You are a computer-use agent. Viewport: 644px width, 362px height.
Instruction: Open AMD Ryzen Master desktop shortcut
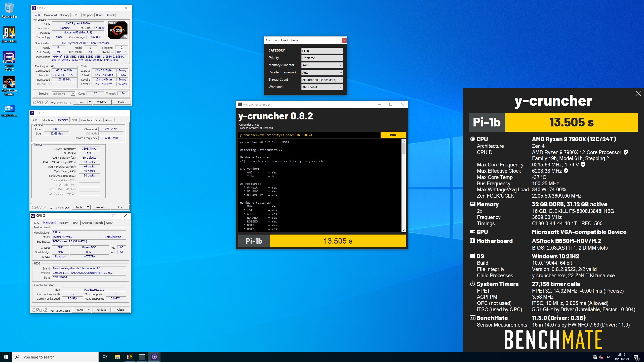click(9, 86)
